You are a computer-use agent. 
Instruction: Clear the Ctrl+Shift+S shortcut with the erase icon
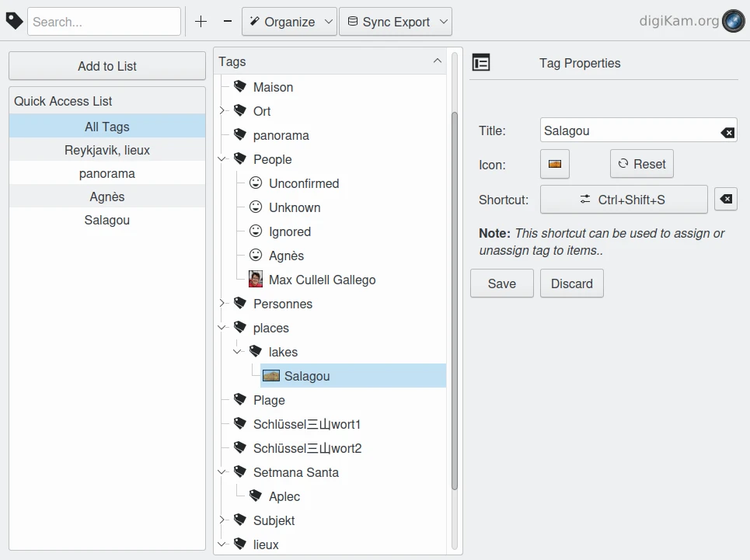(725, 200)
